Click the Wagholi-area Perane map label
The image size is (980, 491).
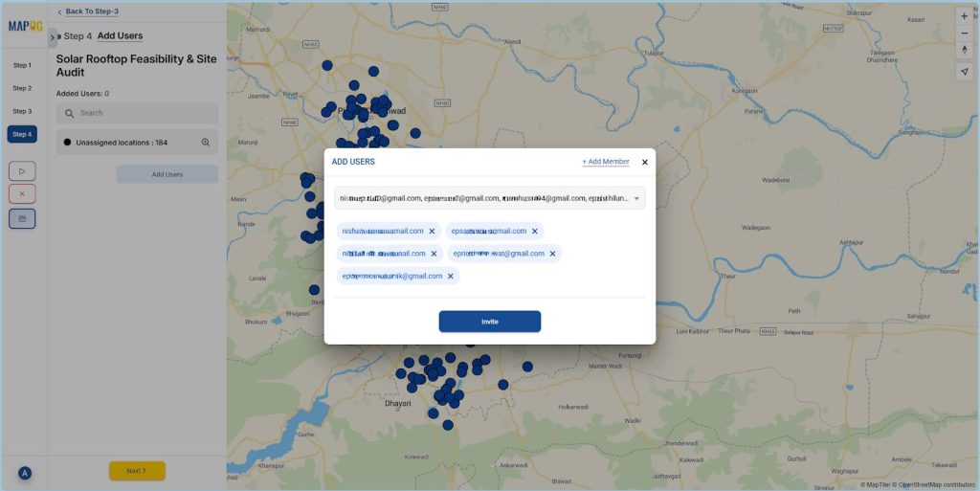pyautogui.click(x=754, y=111)
